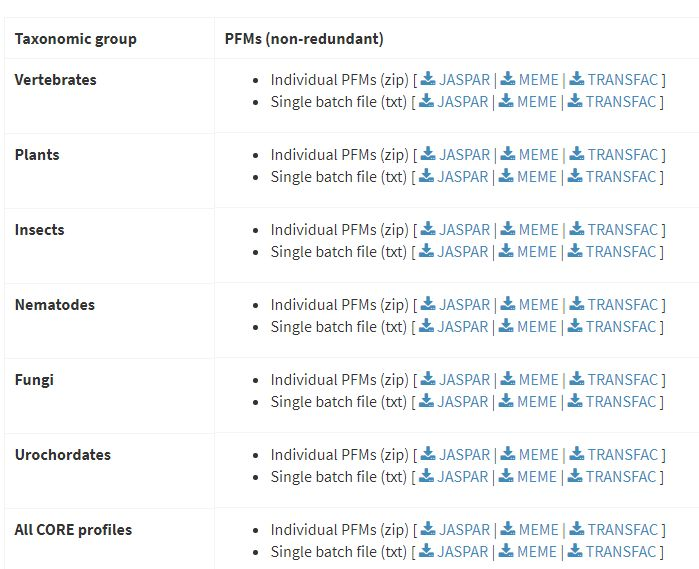Click download icon before Urochordates single batch MEME
The height and width of the screenshot is (569, 699).
tap(506, 477)
